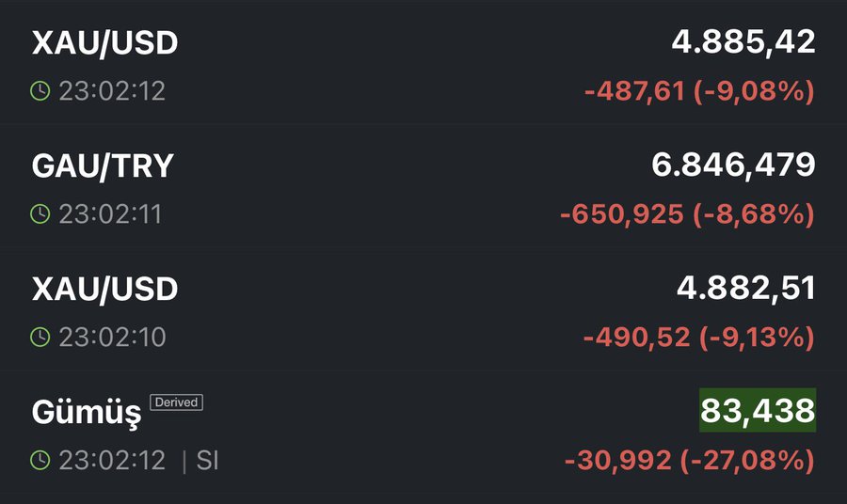Viewport: 847px width, 504px height.
Task: Click the 4.882,51 price value
Action: pos(745,288)
